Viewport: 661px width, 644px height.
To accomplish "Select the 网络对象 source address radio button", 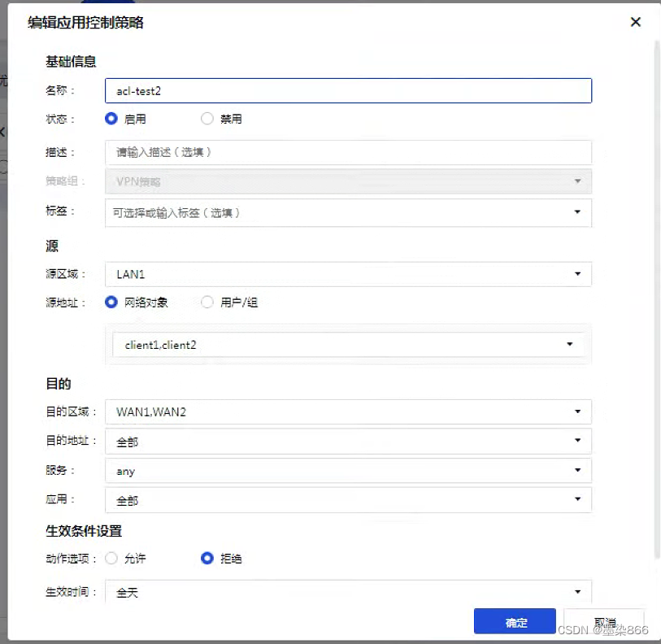I will 111,302.
